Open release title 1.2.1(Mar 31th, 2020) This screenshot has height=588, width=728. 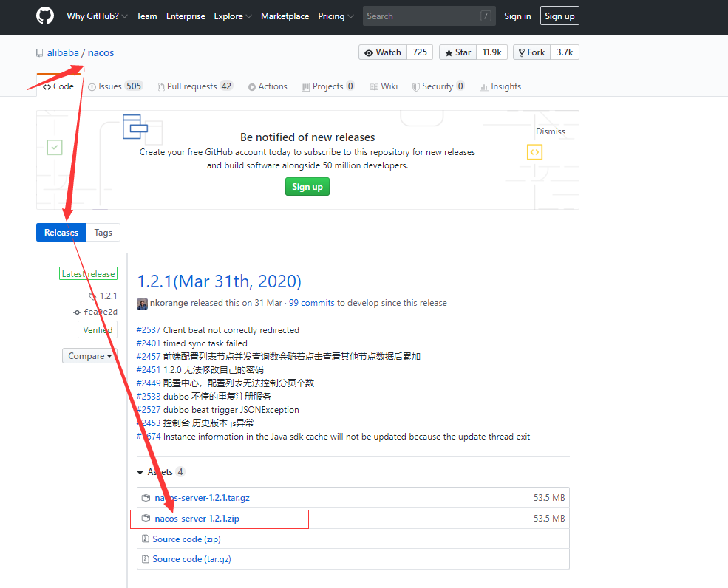(x=220, y=281)
